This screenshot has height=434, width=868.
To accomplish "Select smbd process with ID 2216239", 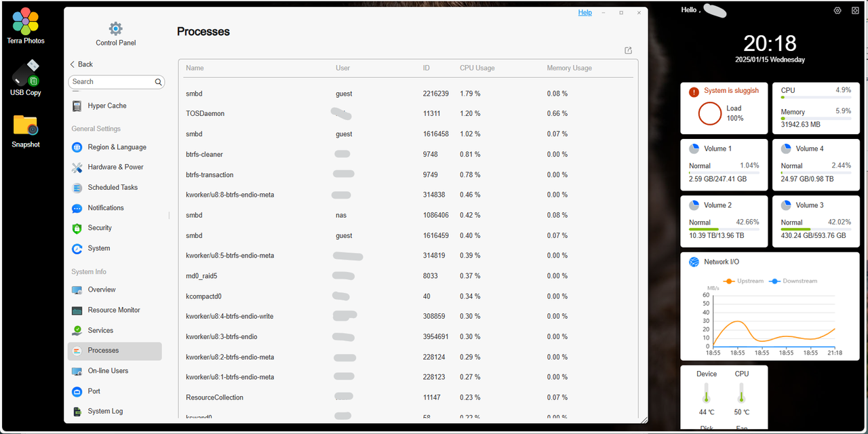I will tap(408, 94).
